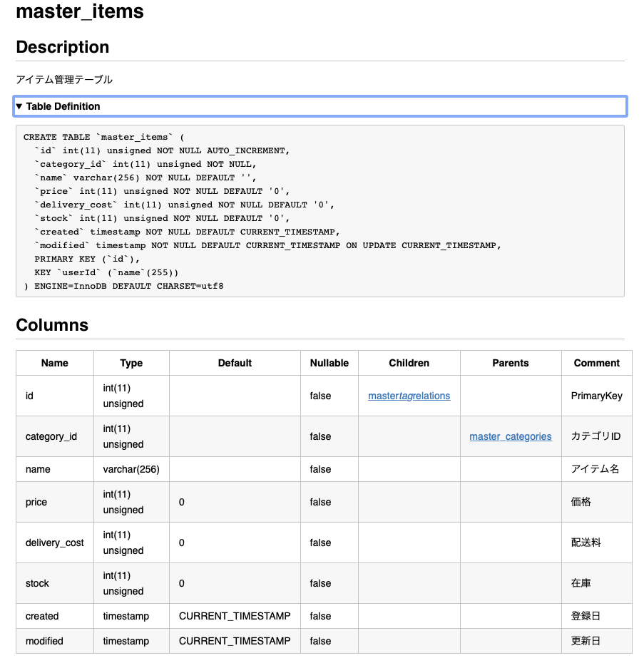Collapse the Table Definition disclosure triangle
This screenshot has width=644, height=663.
click(x=19, y=106)
